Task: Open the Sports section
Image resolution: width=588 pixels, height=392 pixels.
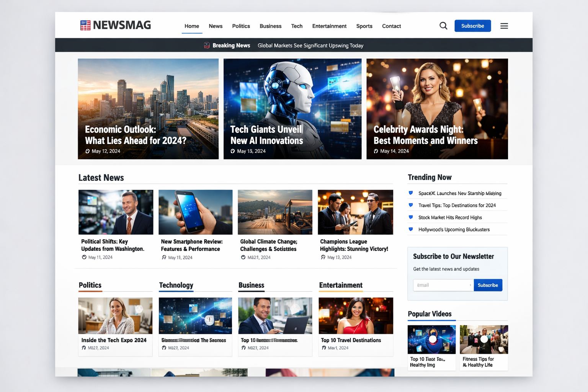Action: pyautogui.click(x=364, y=26)
